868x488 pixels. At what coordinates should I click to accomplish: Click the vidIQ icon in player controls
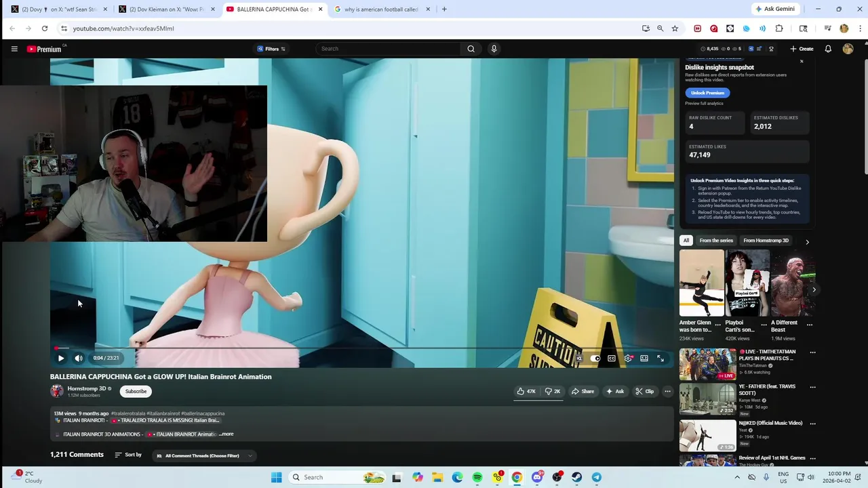[578, 358]
